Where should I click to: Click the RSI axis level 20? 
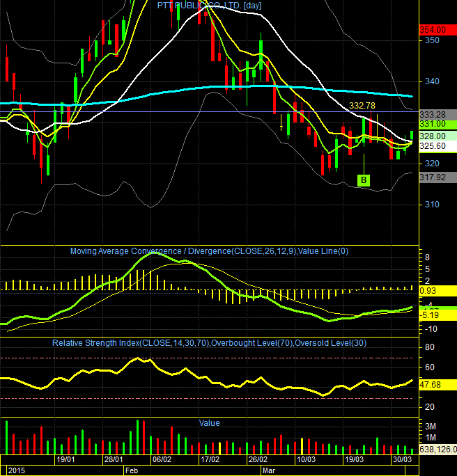pyautogui.click(x=430, y=407)
